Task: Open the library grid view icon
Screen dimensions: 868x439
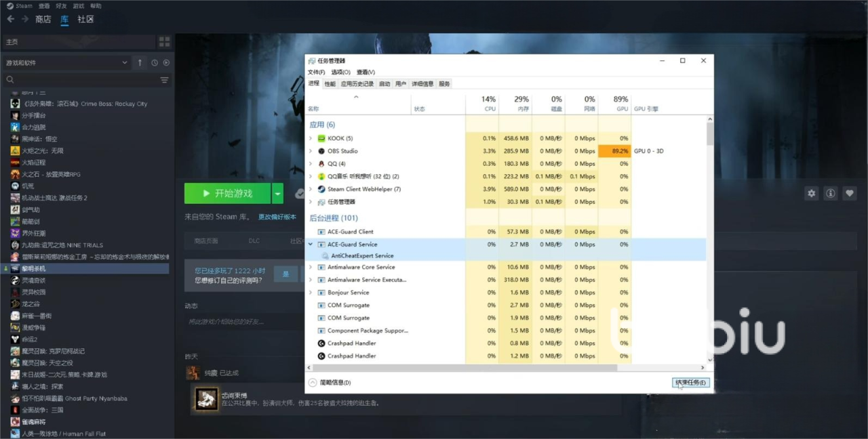Action: point(164,42)
